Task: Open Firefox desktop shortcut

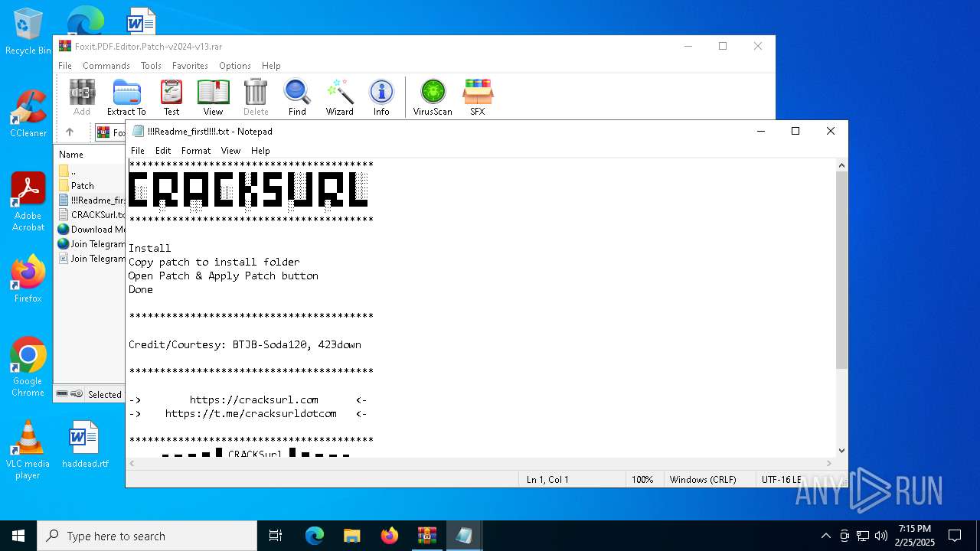Action: (x=28, y=279)
